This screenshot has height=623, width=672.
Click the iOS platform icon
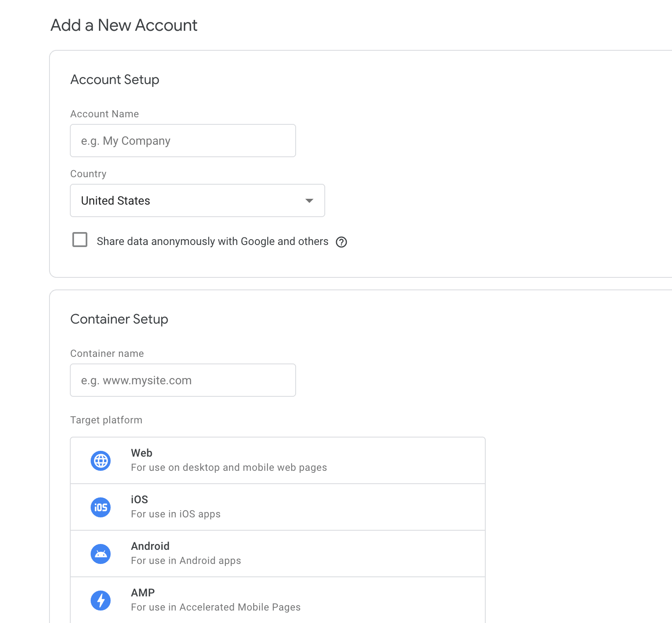100,507
